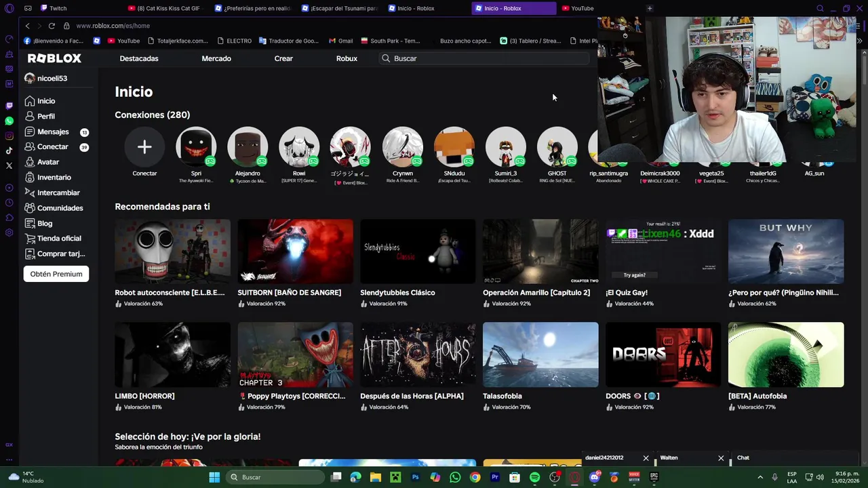Go back to previous page
The height and width of the screenshot is (488, 868).
coord(27,26)
